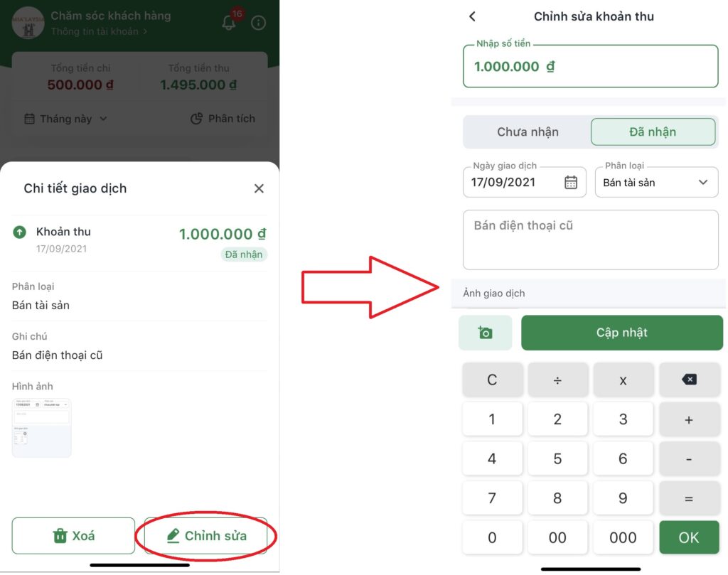Open Phân tích chart analysis

pos(223,119)
